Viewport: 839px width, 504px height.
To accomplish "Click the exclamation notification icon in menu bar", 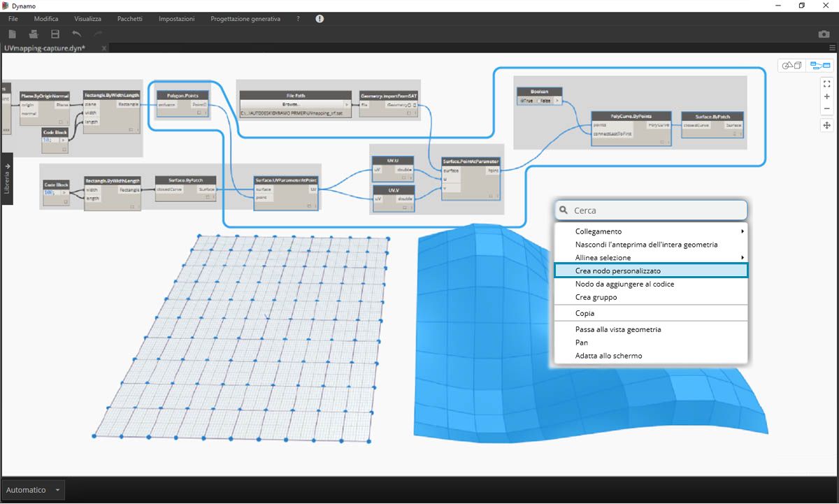I will 320,19.
